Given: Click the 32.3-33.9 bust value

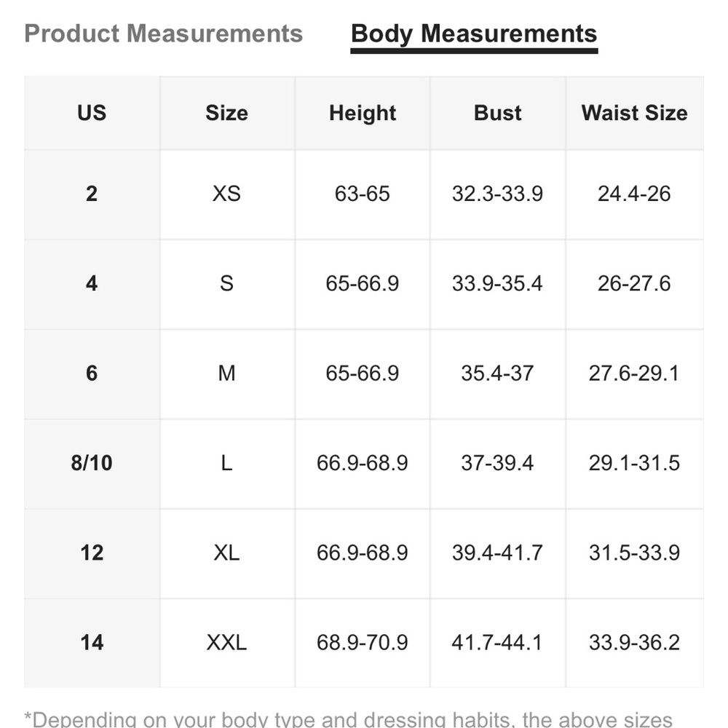Looking at the screenshot, I should [x=497, y=194].
